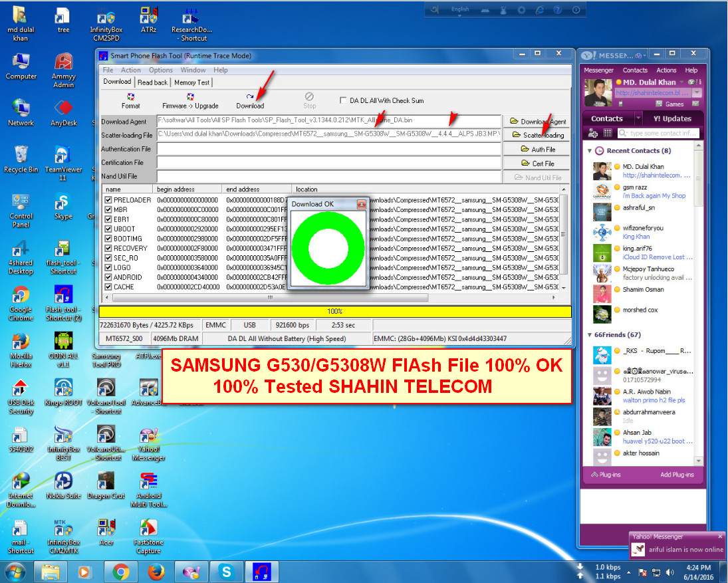Close the Download OK popup
Screen dimensions: 728x583
pos(361,204)
